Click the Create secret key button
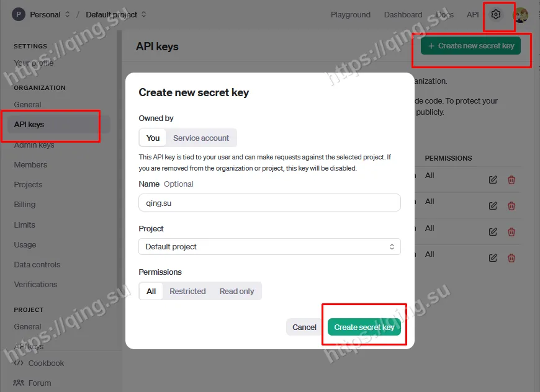This screenshot has height=392, width=540. [364, 327]
